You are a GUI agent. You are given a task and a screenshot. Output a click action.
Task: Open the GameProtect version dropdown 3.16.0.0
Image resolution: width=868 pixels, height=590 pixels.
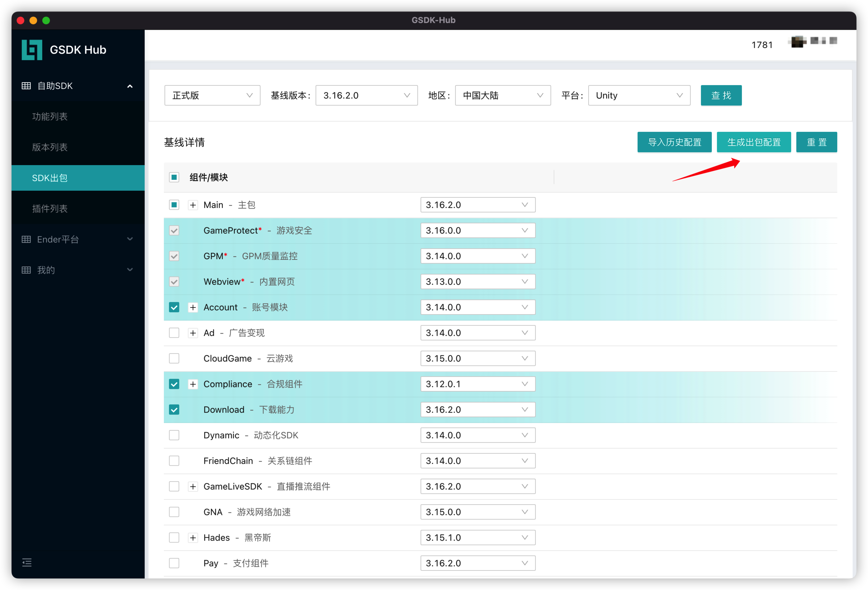[x=478, y=230]
